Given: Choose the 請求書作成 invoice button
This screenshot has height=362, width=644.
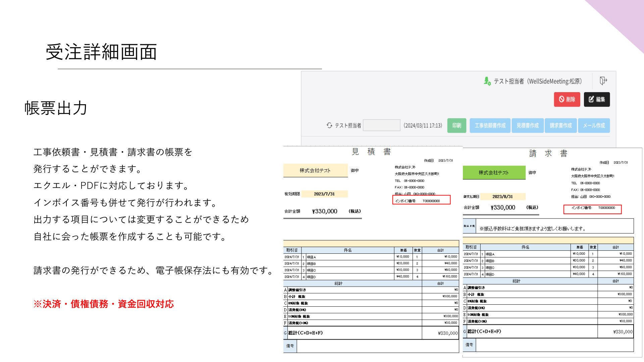Looking at the screenshot, I should 561,126.
